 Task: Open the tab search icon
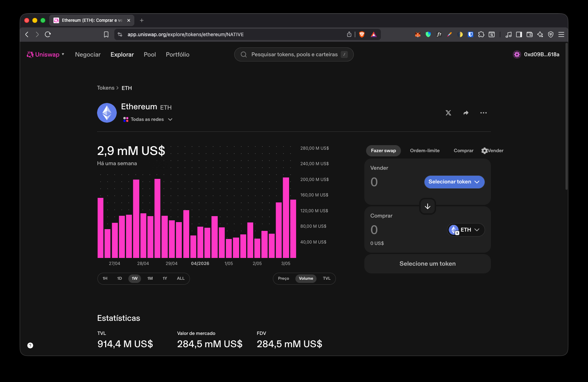(x=492, y=34)
